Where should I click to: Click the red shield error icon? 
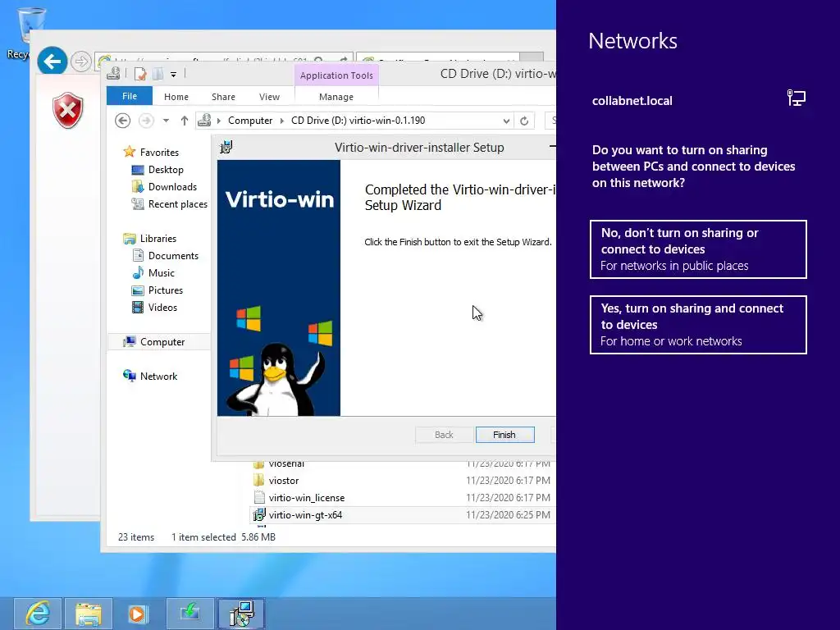pyautogui.click(x=67, y=111)
